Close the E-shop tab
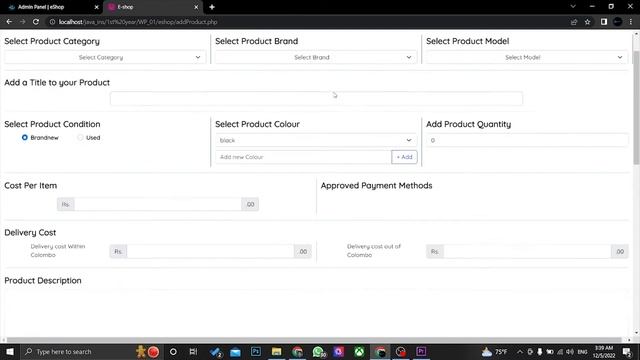This screenshot has width=640, height=360. pyautogui.click(x=196, y=7)
